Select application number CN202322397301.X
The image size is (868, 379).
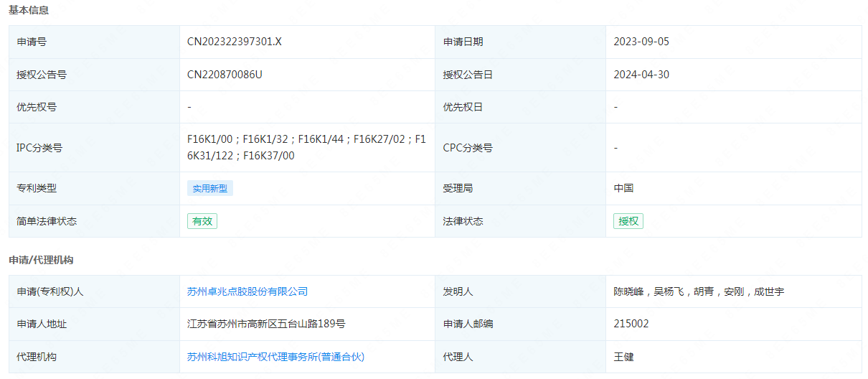(x=235, y=42)
